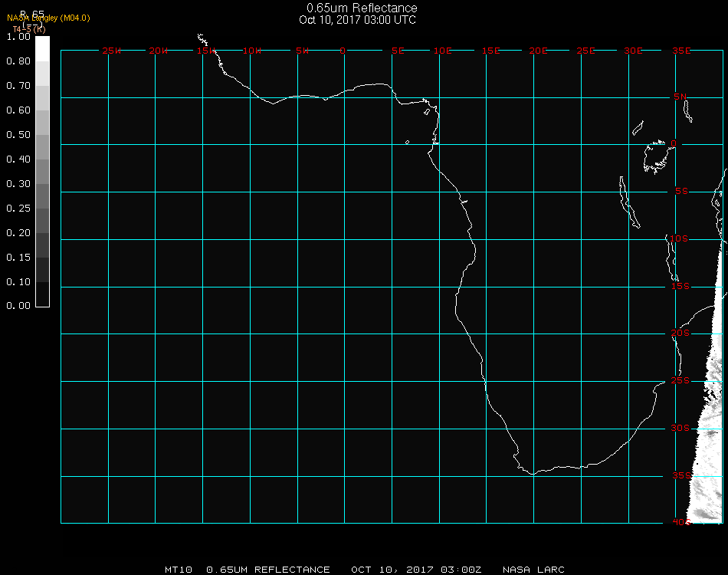Click 'MT10' in the footer caption
The width and height of the screenshot is (728, 575).
tap(179, 570)
